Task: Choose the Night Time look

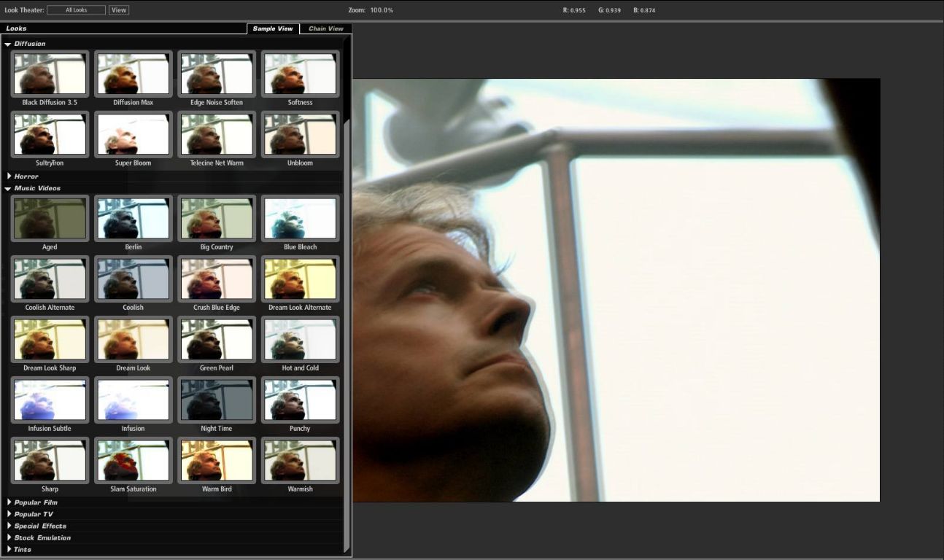Action: (x=217, y=400)
